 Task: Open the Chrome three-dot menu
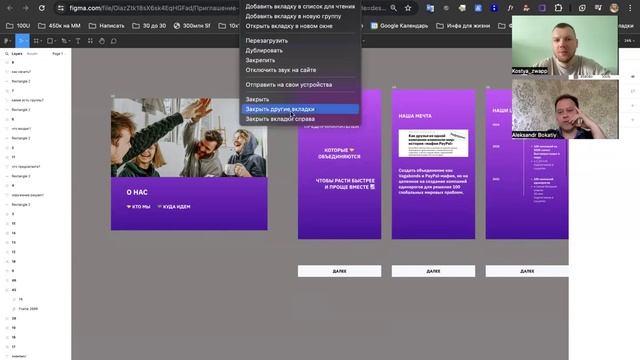tap(631, 8)
